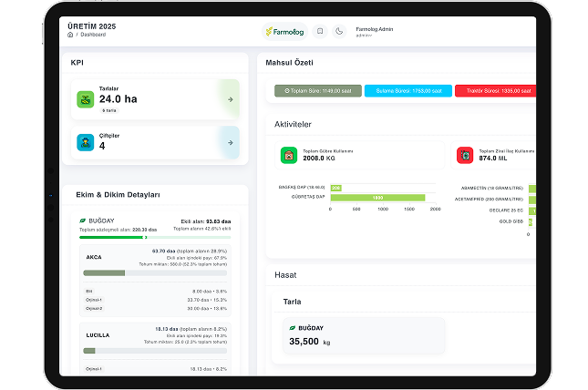Click the AKCA variety progress bar
This screenshot has width=588, height=390.
click(x=155, y=272)
